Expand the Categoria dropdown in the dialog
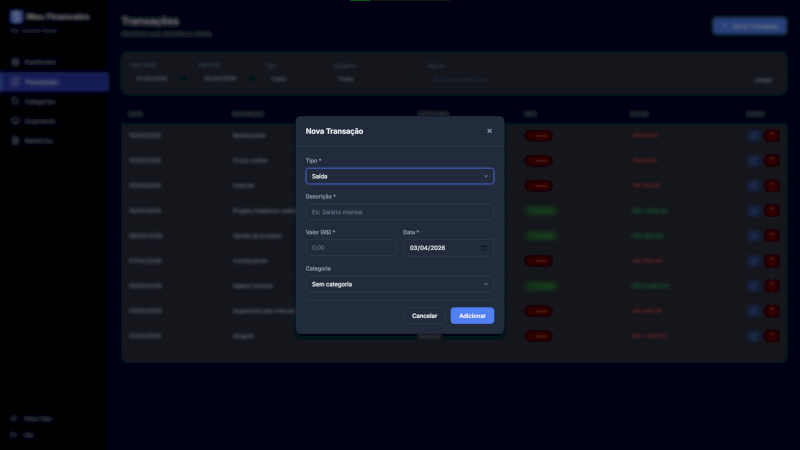The width and height of the screenshot is (800, 450). (x=399, y=284)
